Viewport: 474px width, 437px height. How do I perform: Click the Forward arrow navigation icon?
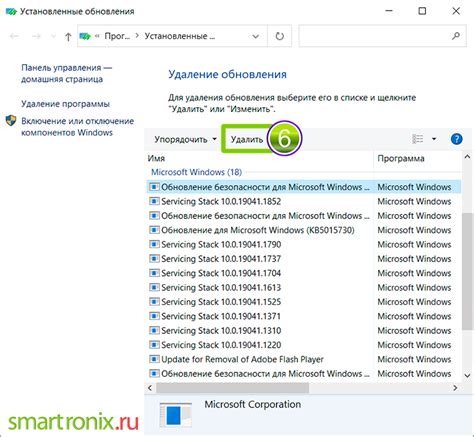pyautogui.click(x=36, y=36)
